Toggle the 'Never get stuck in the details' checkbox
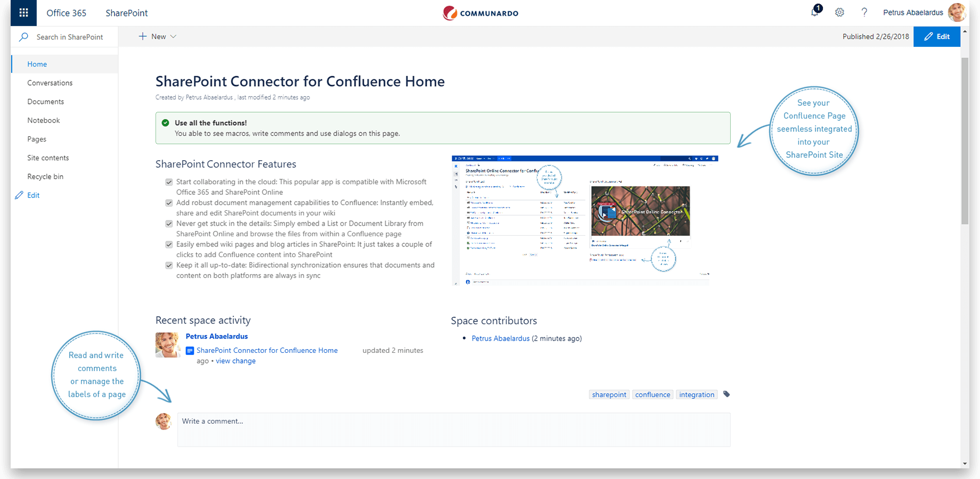 point(169,224)
